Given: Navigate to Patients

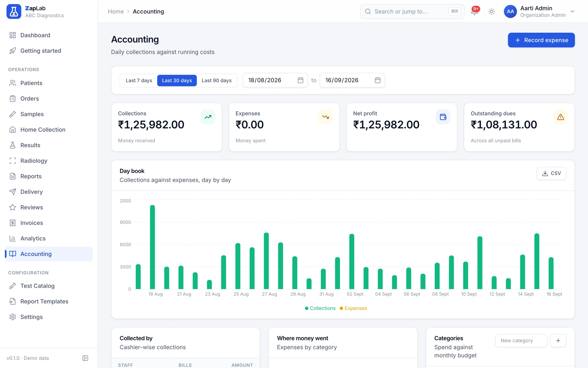Looking at the screenshot, I should [49, 83].
